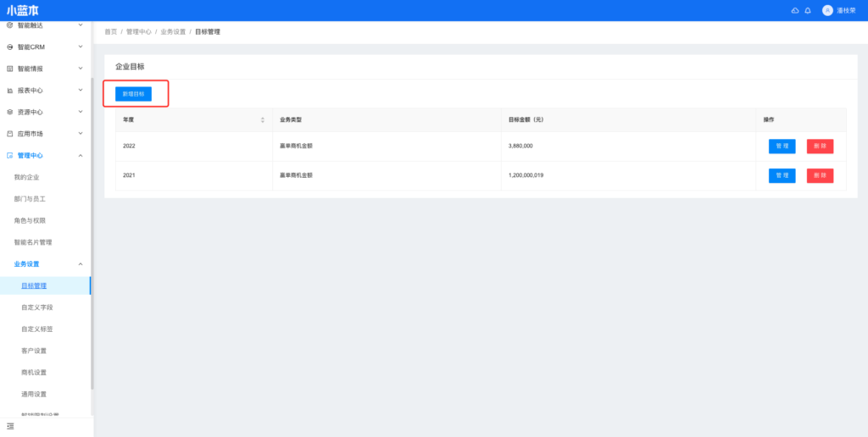Image resolution: width=868 pixels, height=437 pixels.
Task: Click the 小蓝本 logo
Action: coord(23,10)
